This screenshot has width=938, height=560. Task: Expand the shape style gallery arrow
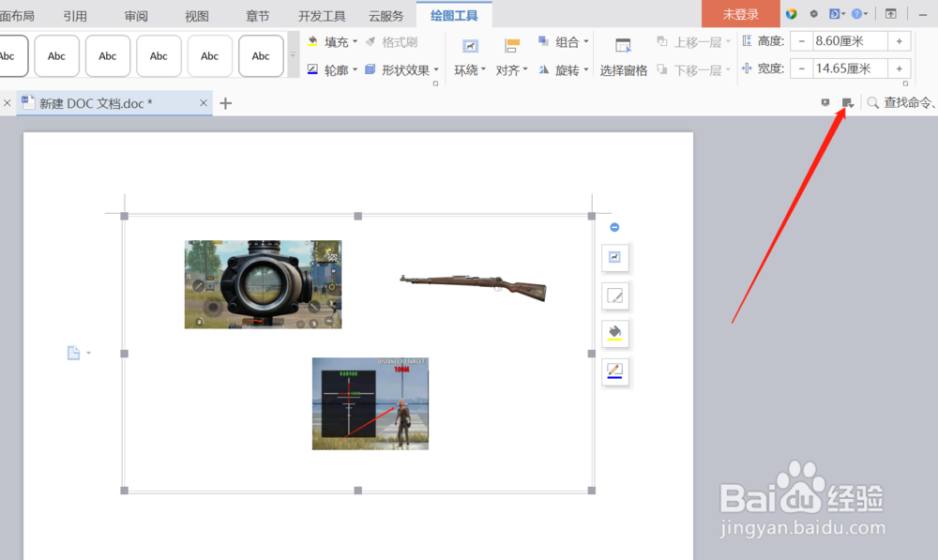[x=293, y=55]
